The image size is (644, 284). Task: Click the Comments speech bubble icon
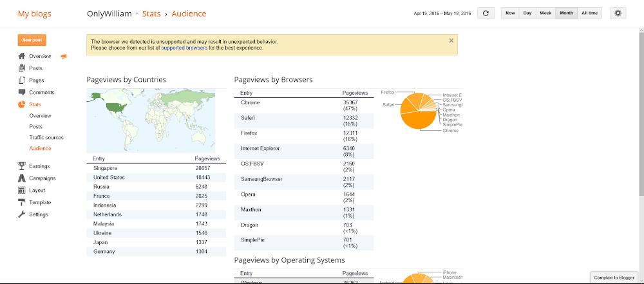[x=22, y=93]
